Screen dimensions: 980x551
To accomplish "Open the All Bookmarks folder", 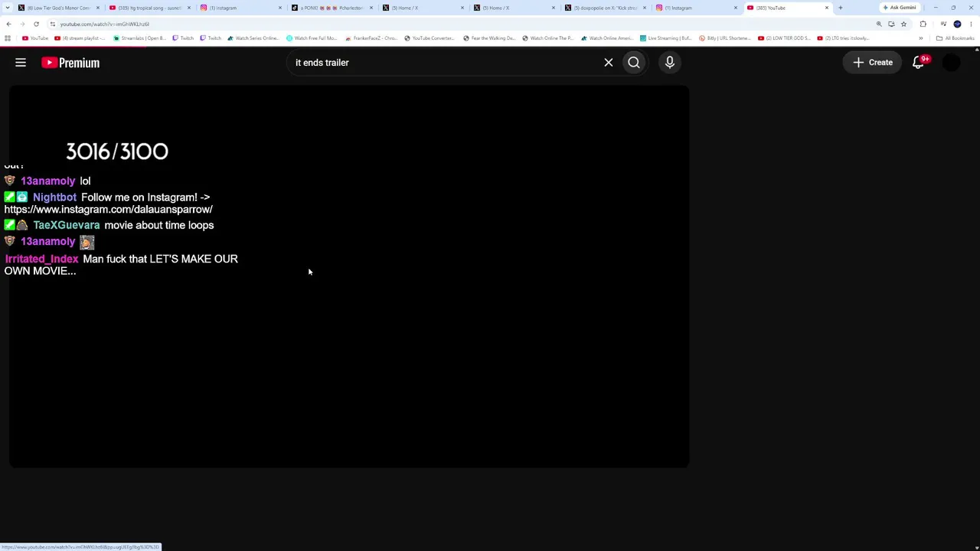I will [954, 38].
